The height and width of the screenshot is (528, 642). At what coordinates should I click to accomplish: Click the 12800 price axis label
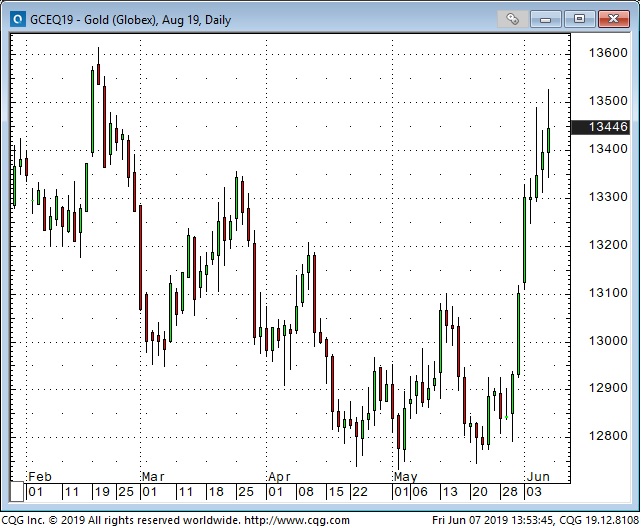click(x=608, y=435)
